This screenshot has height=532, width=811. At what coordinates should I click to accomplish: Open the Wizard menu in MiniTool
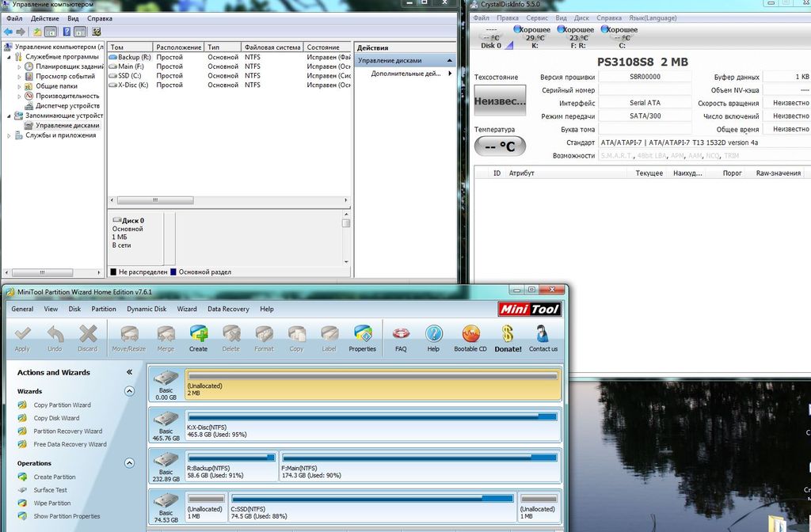click(187, 309)
